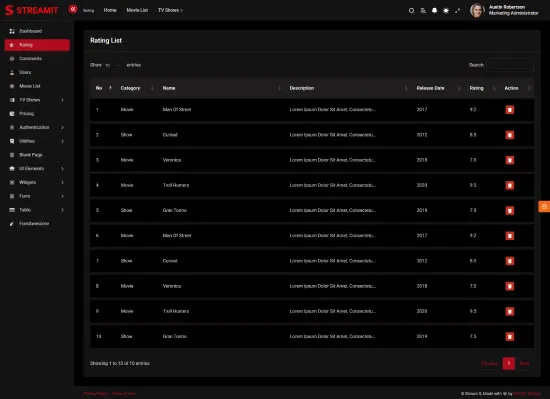Click the Rating List heading
The height and width of the screenshot is (399, 550).
[x=106, y=41]
